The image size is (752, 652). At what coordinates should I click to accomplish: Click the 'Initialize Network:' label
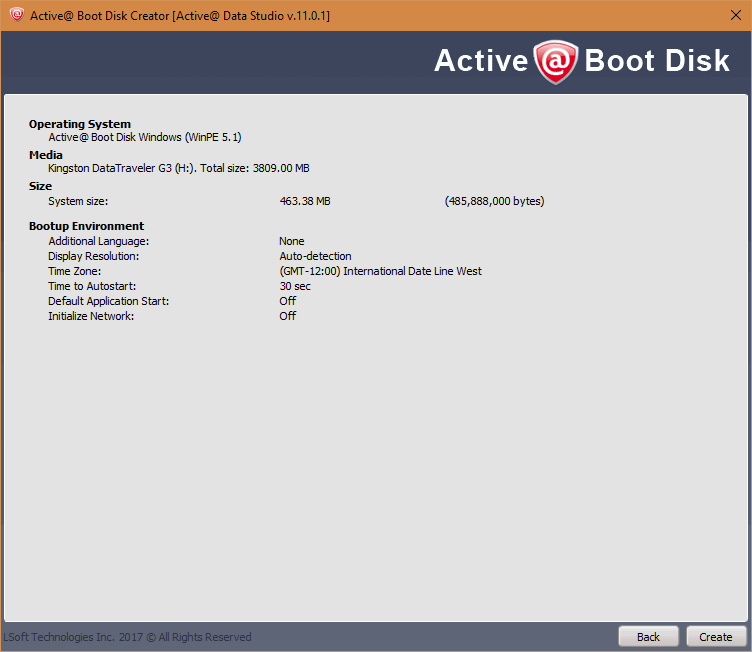coord(91,316)
